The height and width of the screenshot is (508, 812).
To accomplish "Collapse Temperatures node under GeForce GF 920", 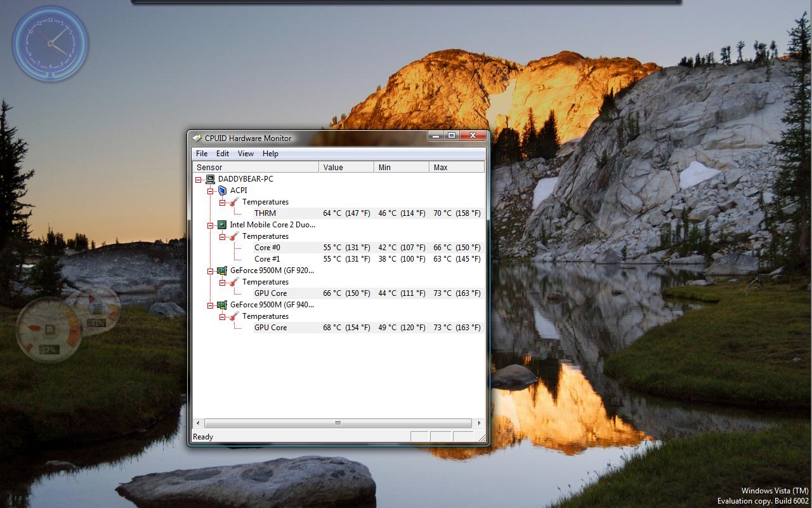I will [223, 283].
